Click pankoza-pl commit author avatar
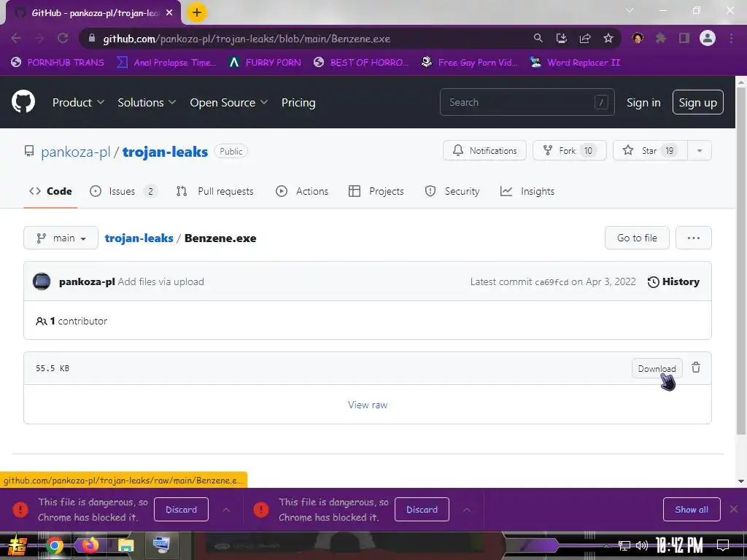Image resolution: width=747 pixels, height=560 pixels. pos(42,281)
